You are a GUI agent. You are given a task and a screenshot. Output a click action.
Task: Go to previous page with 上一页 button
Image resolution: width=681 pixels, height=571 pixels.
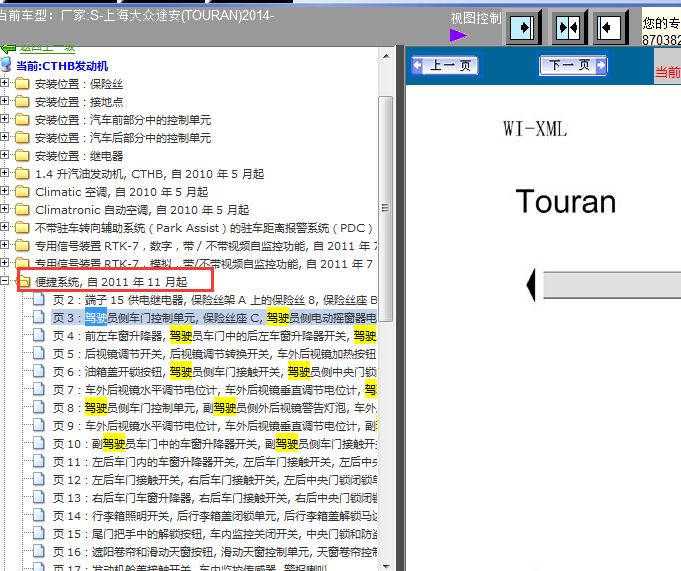tap(444, 66)
